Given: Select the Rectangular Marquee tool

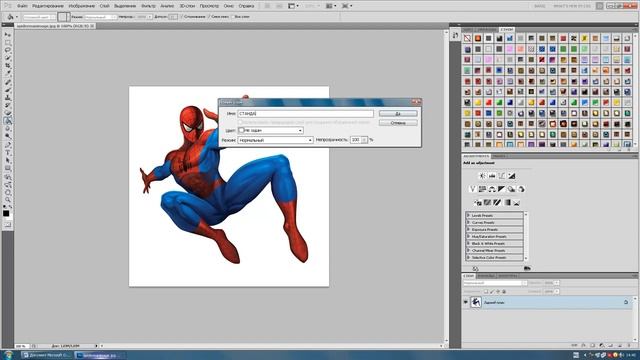Looking at the screenshot, I should click(8, 42).
